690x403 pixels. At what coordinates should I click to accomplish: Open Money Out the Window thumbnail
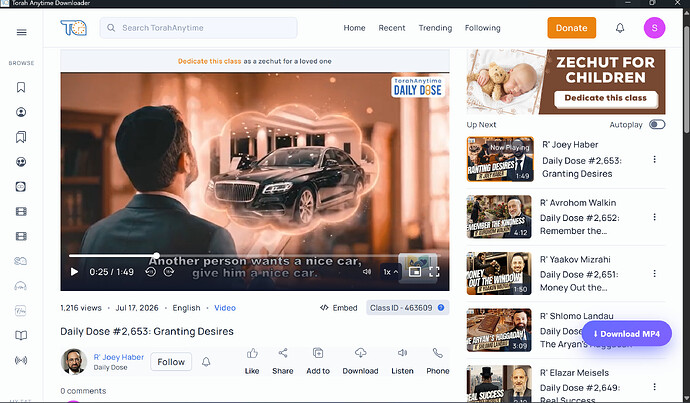(x=499, y=274)
